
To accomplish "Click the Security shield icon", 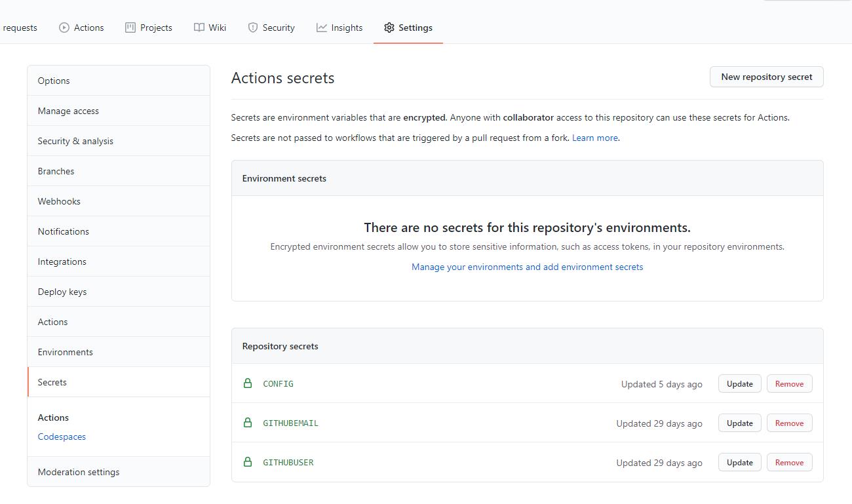I will (253, 28).
